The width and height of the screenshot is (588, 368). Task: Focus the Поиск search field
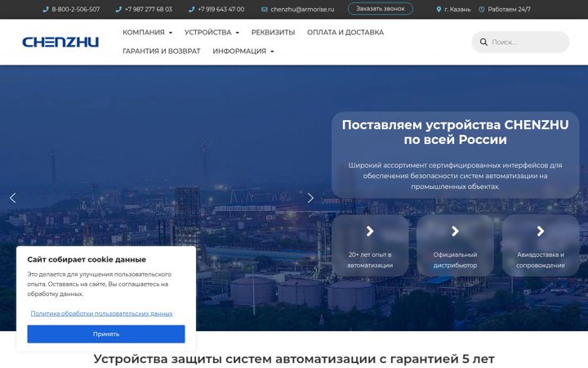pos(520,42)
